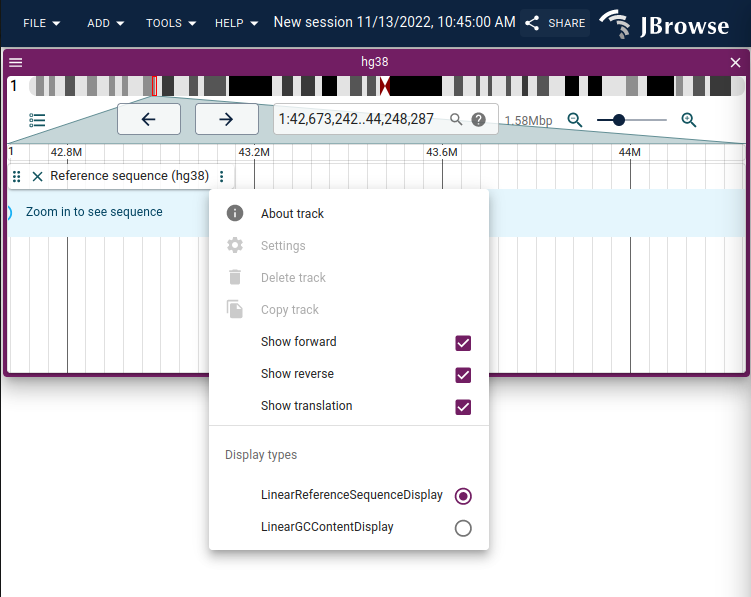Close the Reference sequence track

[37, 176]
